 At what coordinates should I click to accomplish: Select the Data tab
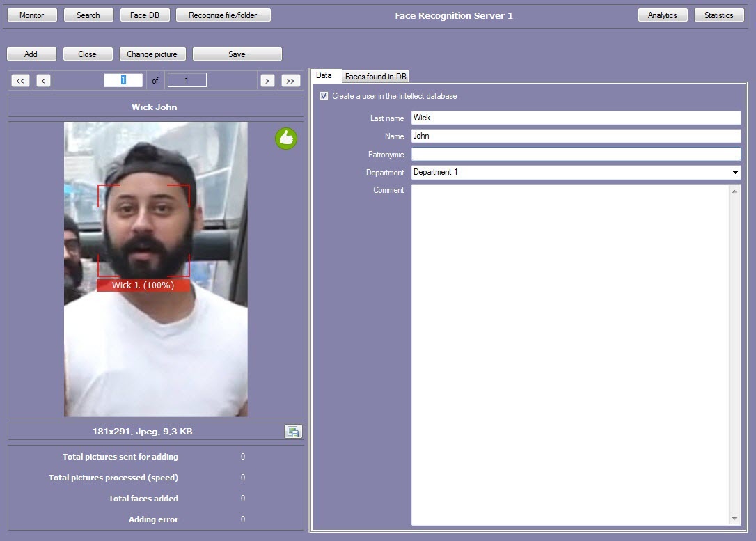coord(324,75)
